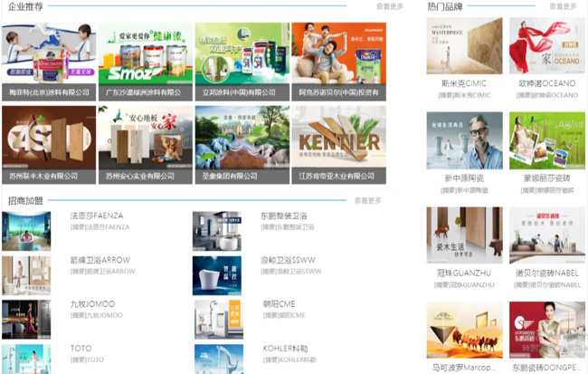Open the 梅菲特(北京)涂料有限公司 company card
This screenshot has height=374, width=588.
pyautogui.click(x=49, y=62)
